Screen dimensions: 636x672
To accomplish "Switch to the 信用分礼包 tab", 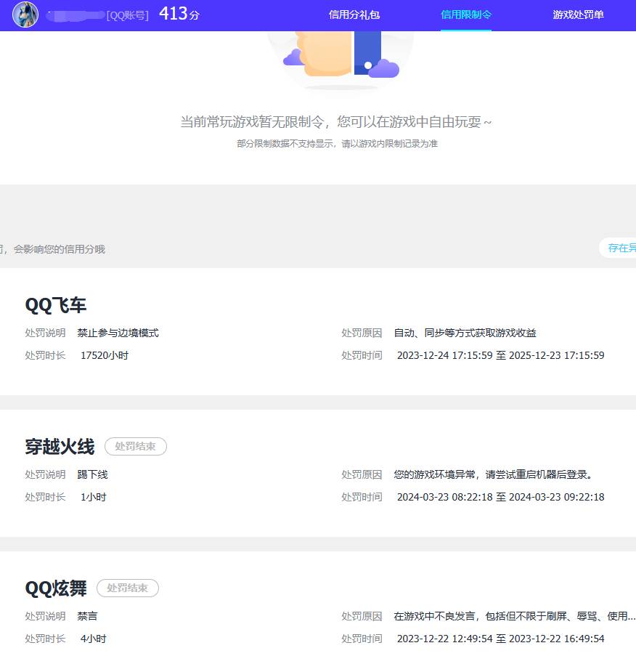I will 354,15.
